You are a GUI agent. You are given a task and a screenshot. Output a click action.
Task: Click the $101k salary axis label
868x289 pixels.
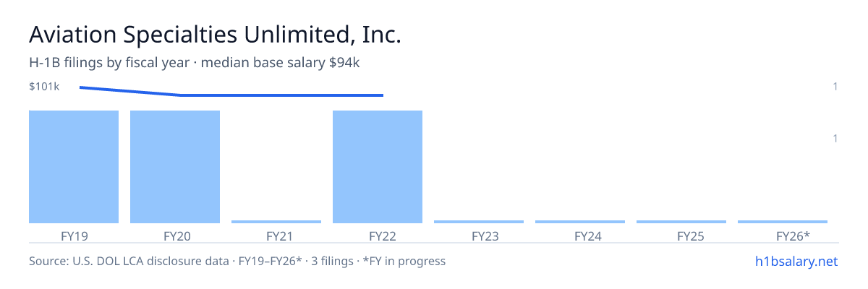coord(44,87)
